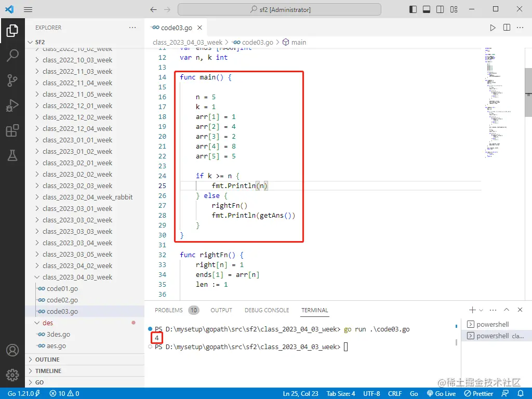Open the Accounts menu icon

(x=12, y=350)
